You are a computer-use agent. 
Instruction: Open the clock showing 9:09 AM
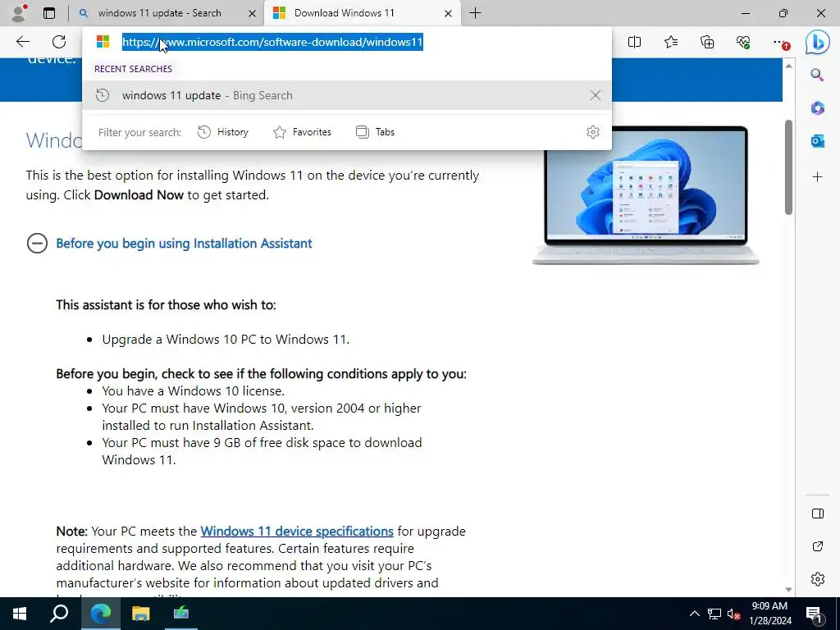[x=770, y=614]
